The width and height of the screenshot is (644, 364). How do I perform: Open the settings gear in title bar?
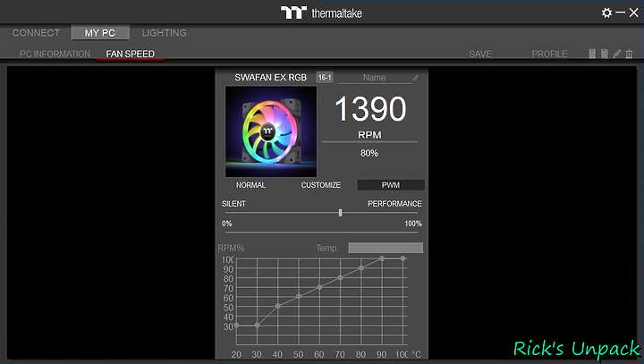pos(606,13)
